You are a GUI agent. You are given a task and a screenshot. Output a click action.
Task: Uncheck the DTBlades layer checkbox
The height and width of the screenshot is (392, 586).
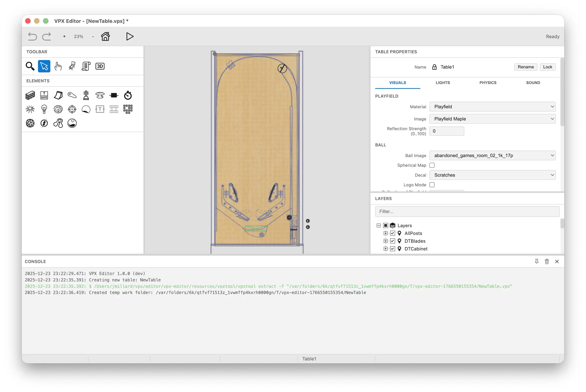[392, 241]
